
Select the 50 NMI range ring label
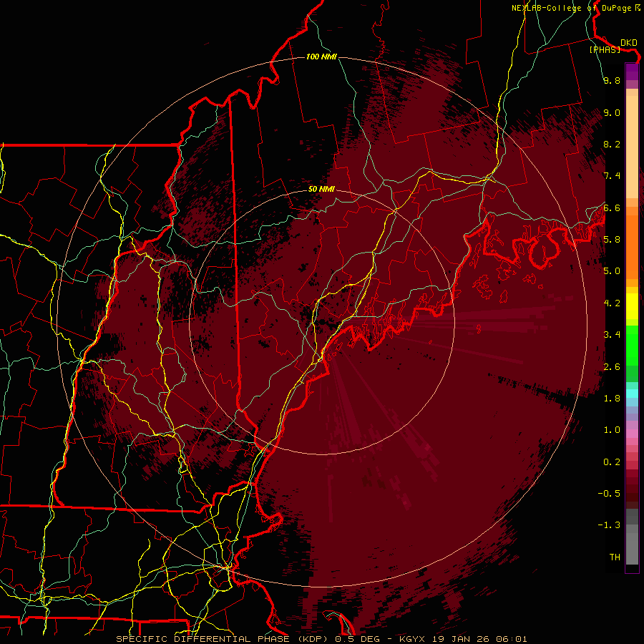point(321,190)
